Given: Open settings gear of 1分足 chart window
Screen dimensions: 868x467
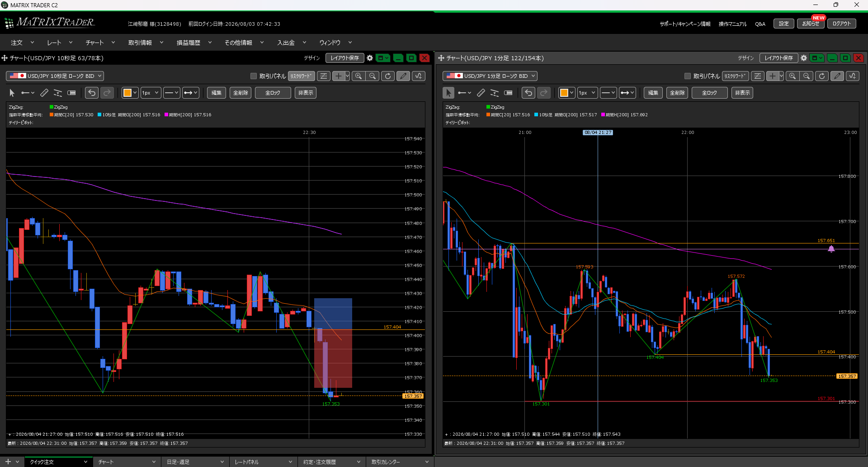Looking at the screenshot, I should click(804, 58).
